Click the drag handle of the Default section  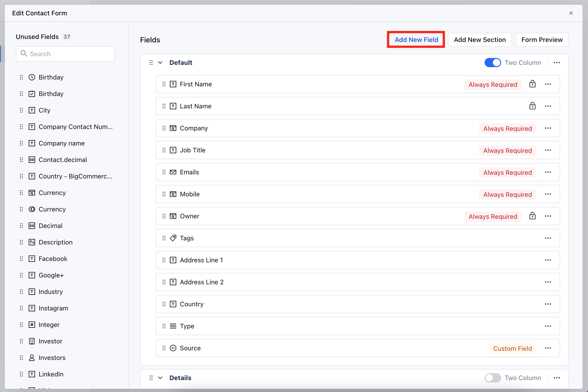click(151, 63)
